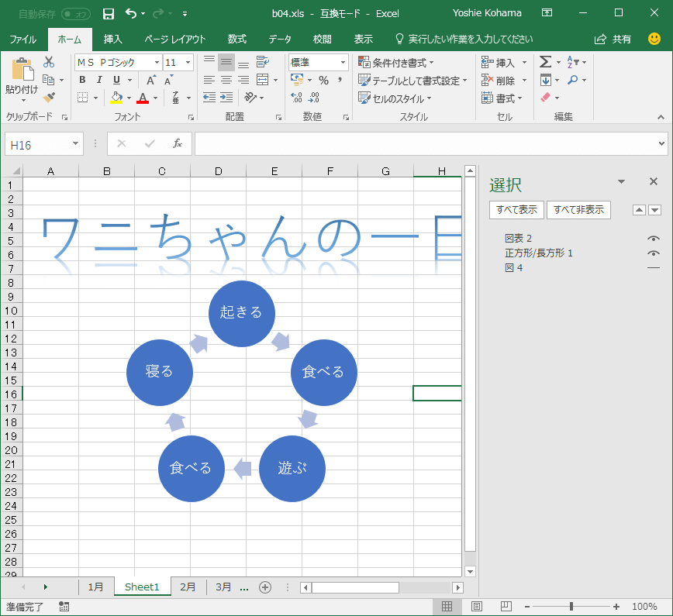Open the Format as Table (テーブルとして書式設定) dropdown
The image size is (673, 616).
[412, 81]
